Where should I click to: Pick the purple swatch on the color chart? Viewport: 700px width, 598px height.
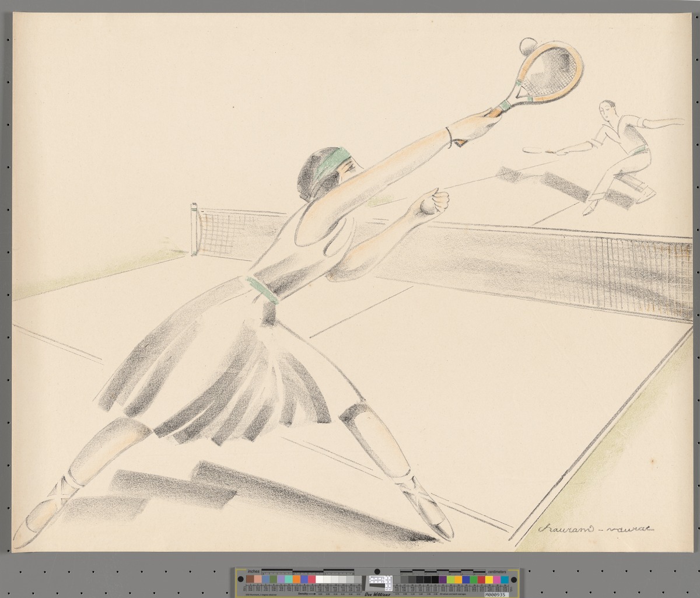[442, 579]
